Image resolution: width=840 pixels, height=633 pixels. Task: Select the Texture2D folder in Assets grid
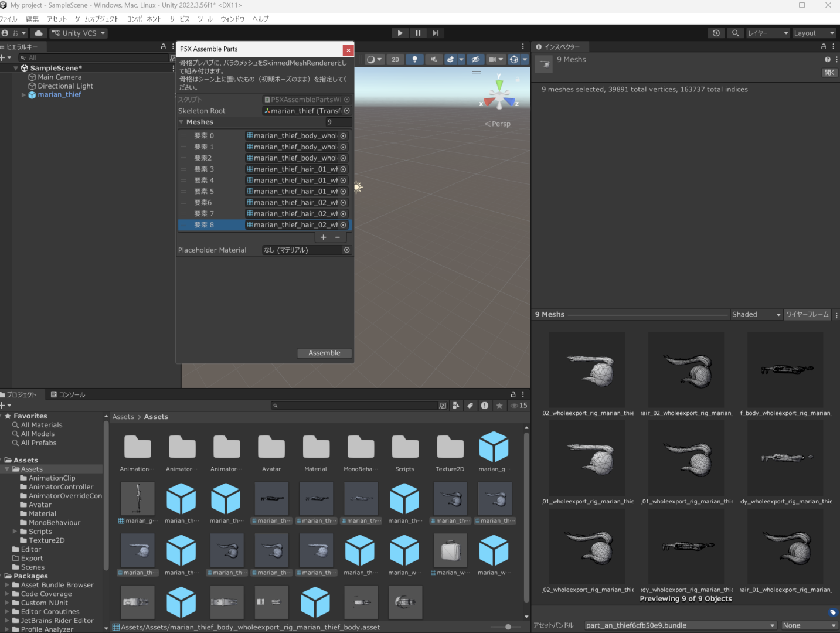[x=450, y=454]
